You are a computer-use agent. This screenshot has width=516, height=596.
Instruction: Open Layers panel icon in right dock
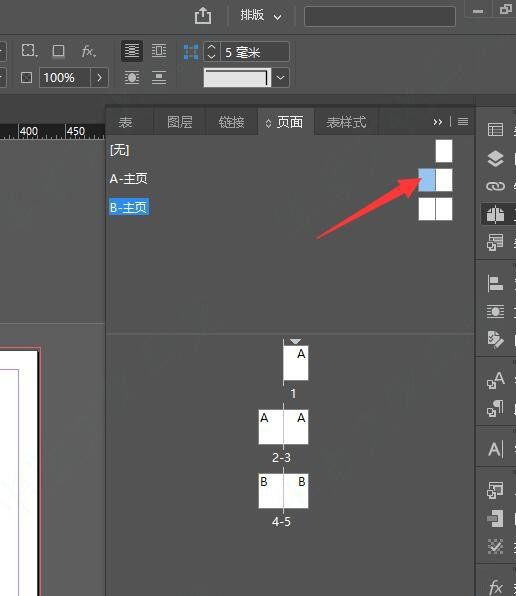495,158
